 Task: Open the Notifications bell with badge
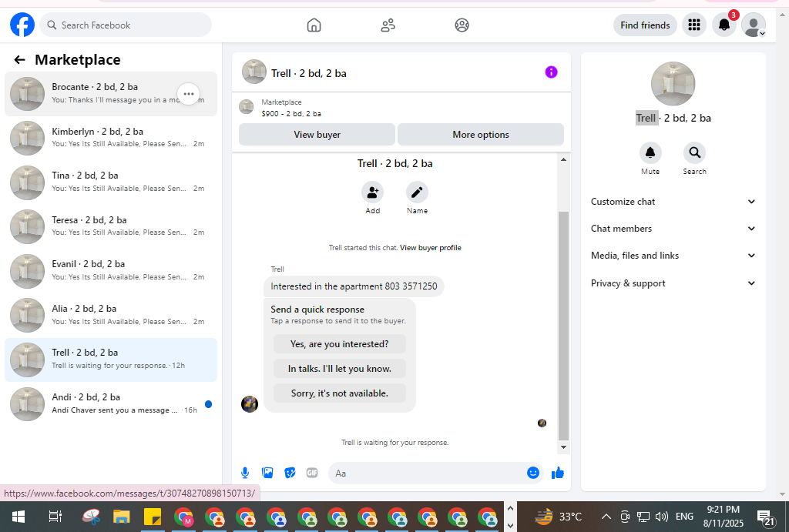point(724,25)
